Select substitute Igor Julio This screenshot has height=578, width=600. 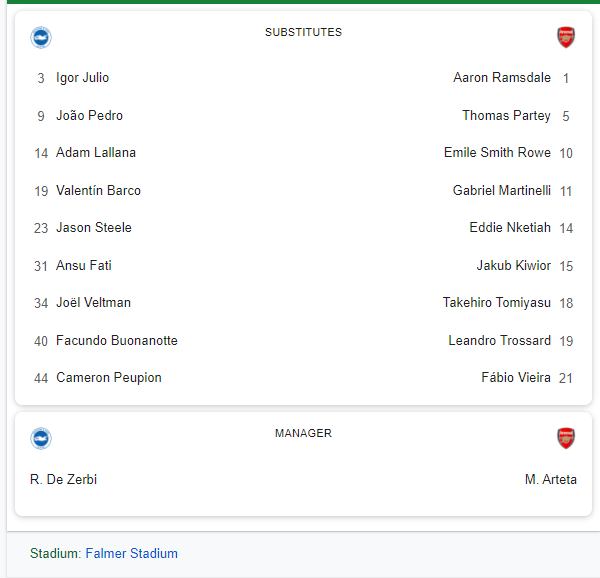[x=83, y=78]
